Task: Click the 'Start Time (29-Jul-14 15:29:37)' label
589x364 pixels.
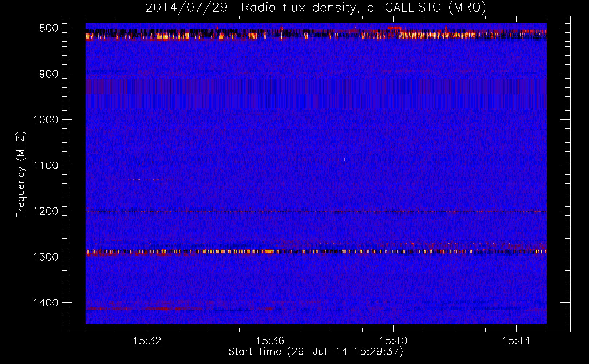Action: coord(316,352)
